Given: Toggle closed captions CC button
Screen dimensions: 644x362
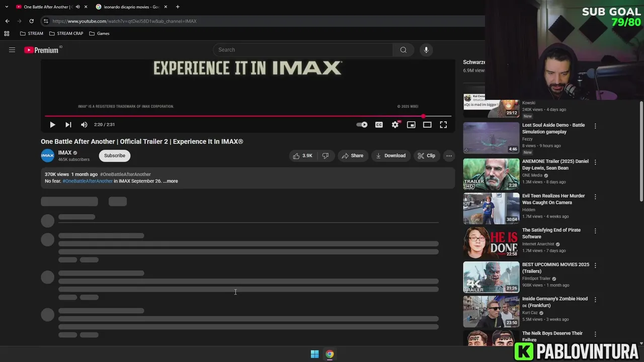Looking at the screenshot, I should coord(379,125).
